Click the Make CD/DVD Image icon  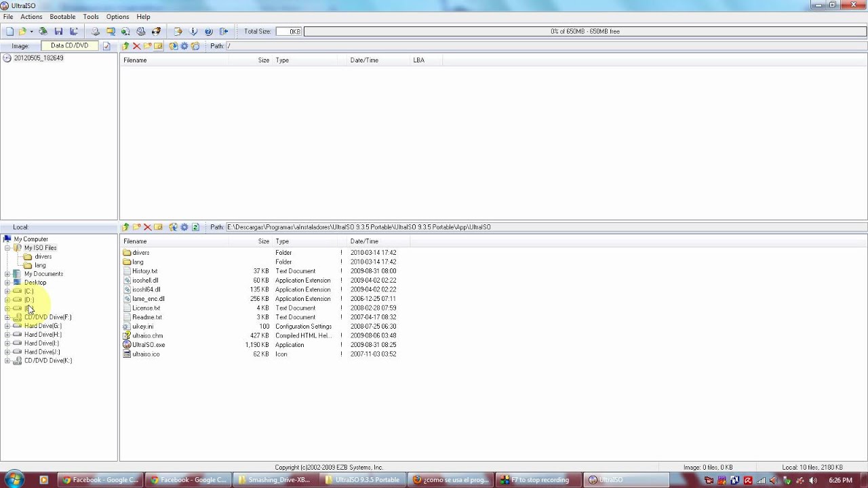click(96, 31)
